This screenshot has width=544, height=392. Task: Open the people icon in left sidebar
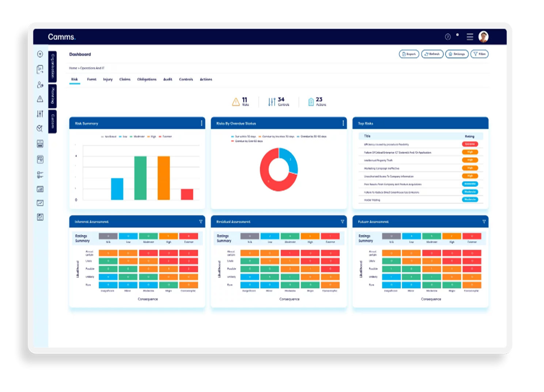click(x=40, y=84)
